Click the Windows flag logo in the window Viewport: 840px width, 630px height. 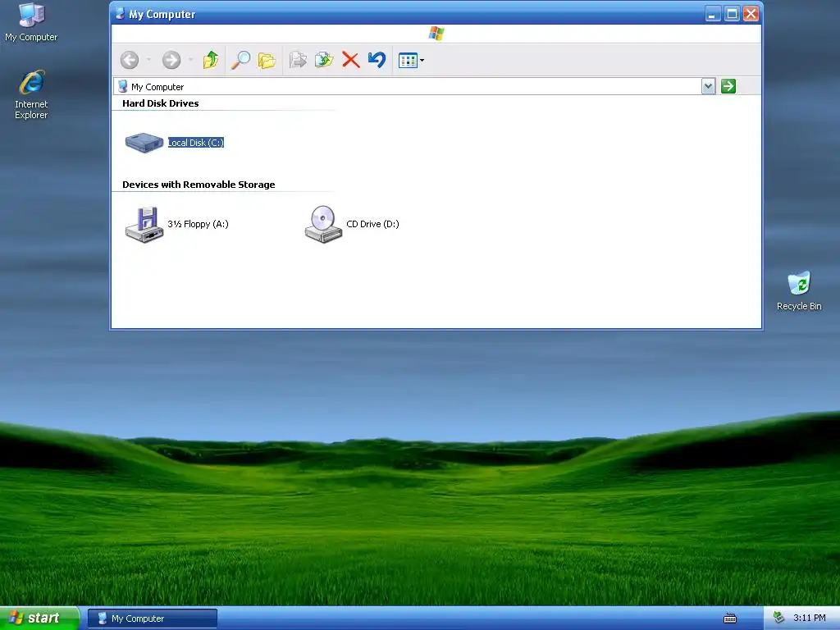[436, 33]
